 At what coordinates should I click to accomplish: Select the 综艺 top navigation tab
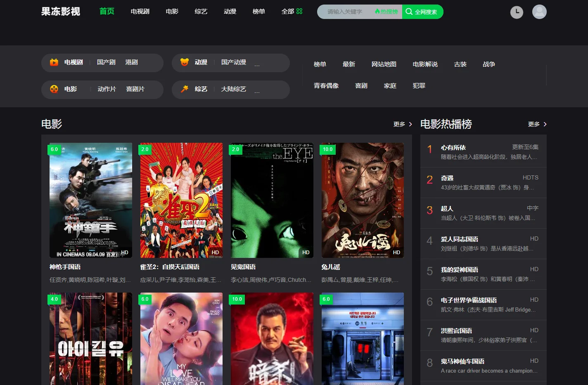201,12
